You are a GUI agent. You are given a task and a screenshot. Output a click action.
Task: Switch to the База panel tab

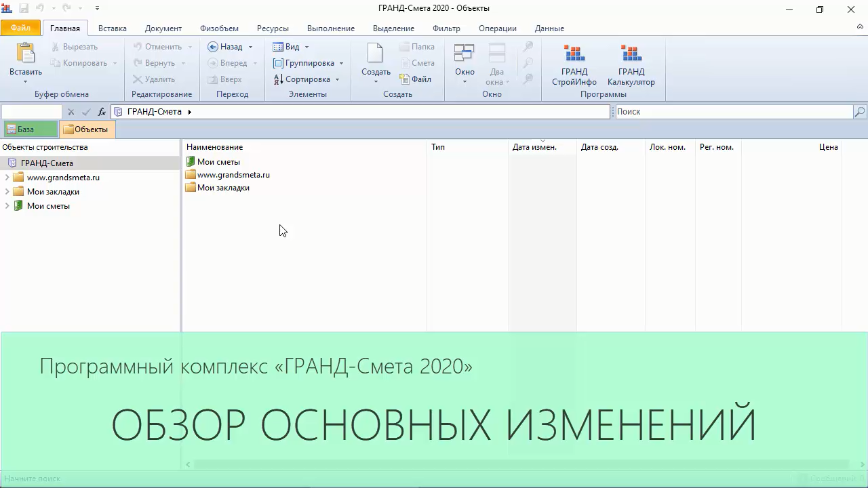[x=30, y=129]
